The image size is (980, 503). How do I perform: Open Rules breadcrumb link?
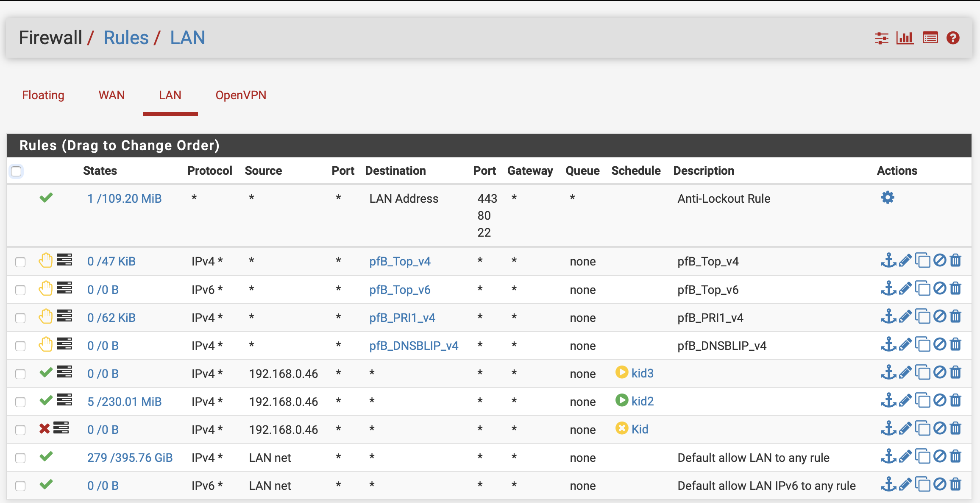click(x=126, y=38)
